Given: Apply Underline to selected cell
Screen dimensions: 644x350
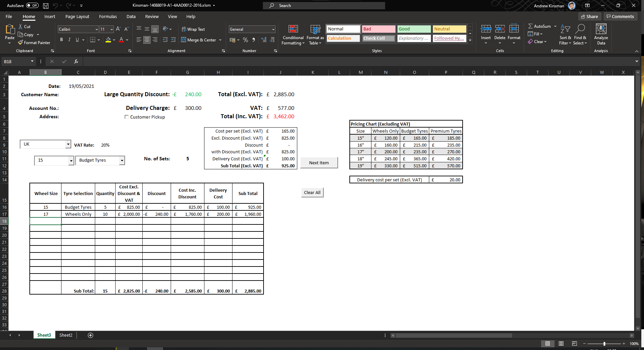Looking at the screenshot, I should click(77, 39).
